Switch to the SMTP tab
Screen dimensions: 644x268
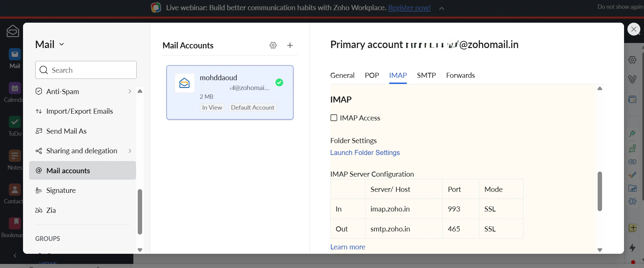point(426,75)
